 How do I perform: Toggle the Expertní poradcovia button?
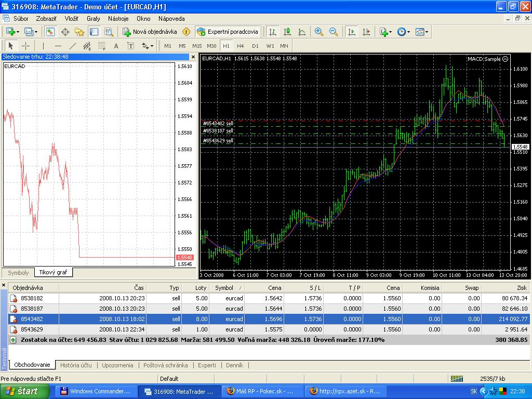228,32
